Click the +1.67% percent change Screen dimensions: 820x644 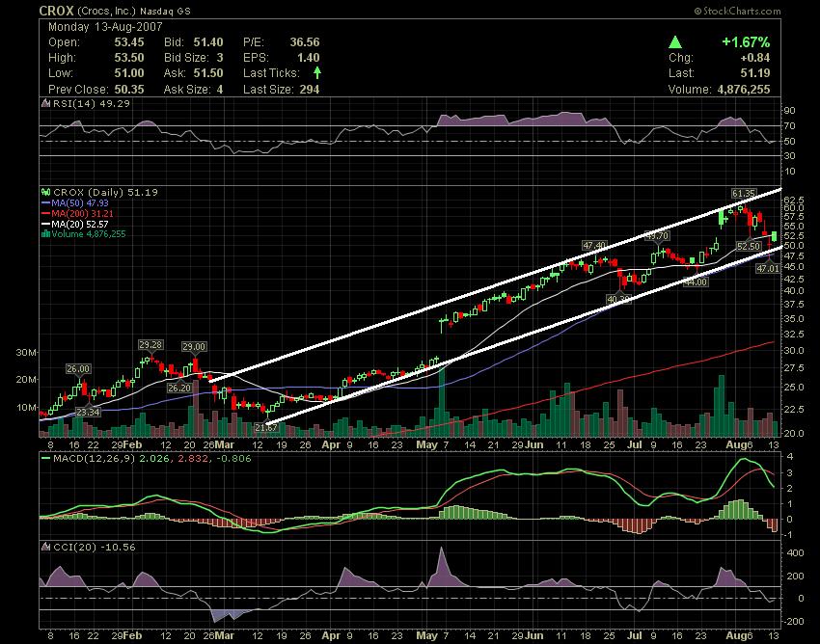[746, 42]
